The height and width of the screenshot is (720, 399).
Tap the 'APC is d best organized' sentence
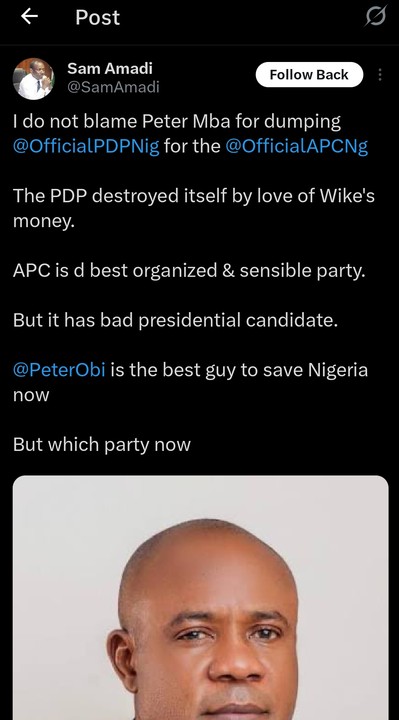click(189, 271)
